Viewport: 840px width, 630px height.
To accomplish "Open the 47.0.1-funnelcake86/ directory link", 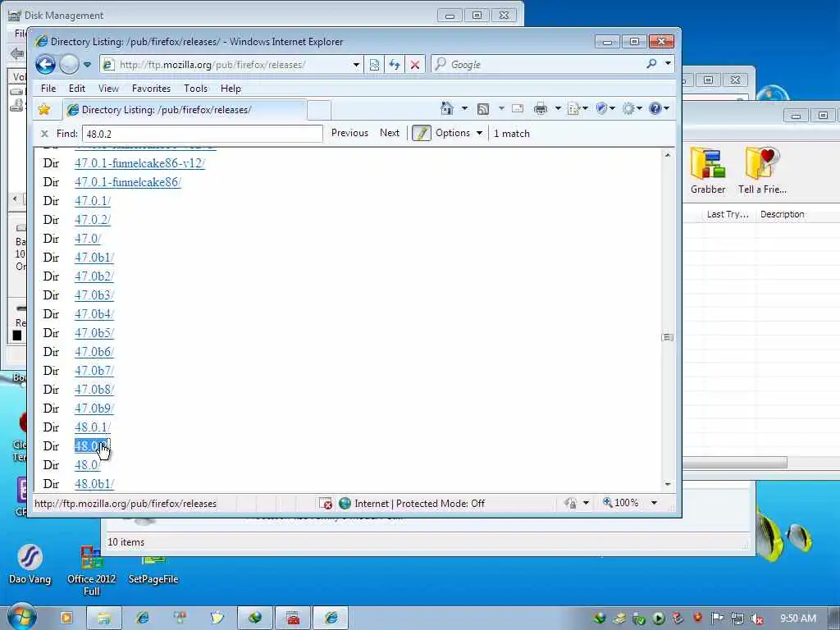I will 128,182.
